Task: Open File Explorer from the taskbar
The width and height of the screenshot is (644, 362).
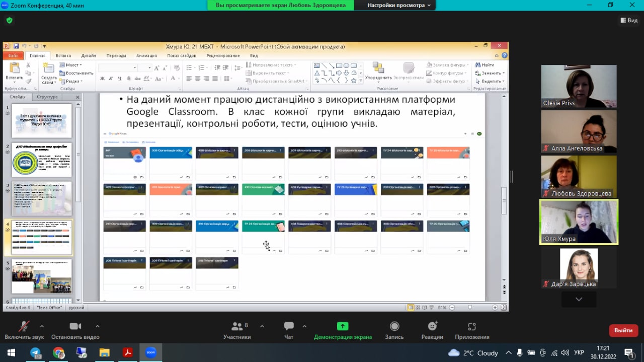Action: 104,352
